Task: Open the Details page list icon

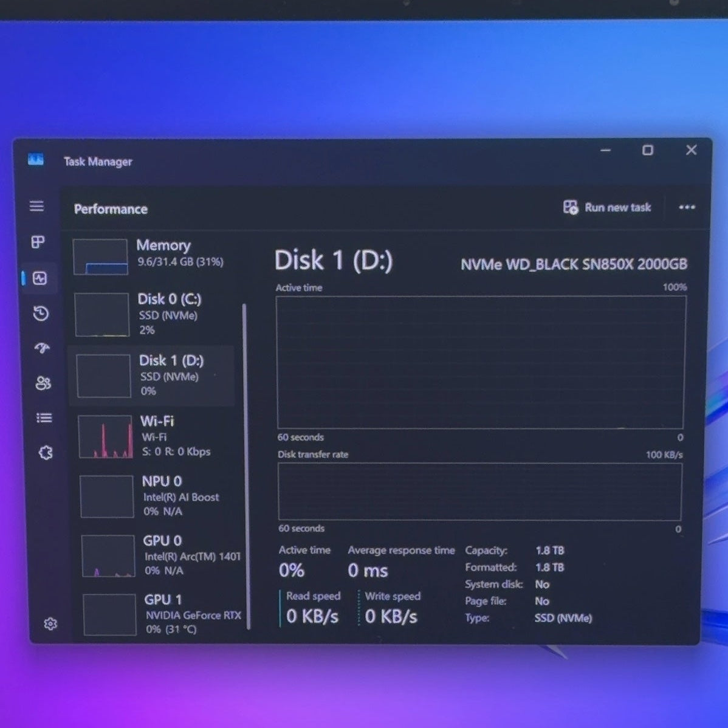Action: (44, 418)
